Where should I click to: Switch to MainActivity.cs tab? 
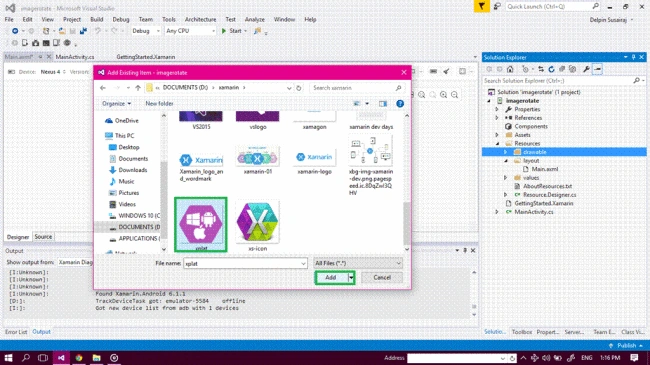coord(75,57)
